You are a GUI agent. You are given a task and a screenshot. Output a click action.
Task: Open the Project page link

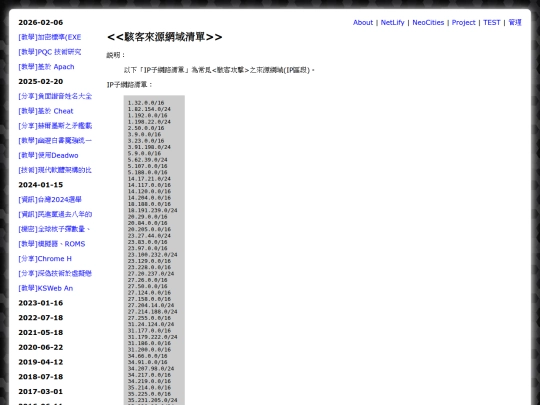tap(463, 22)
